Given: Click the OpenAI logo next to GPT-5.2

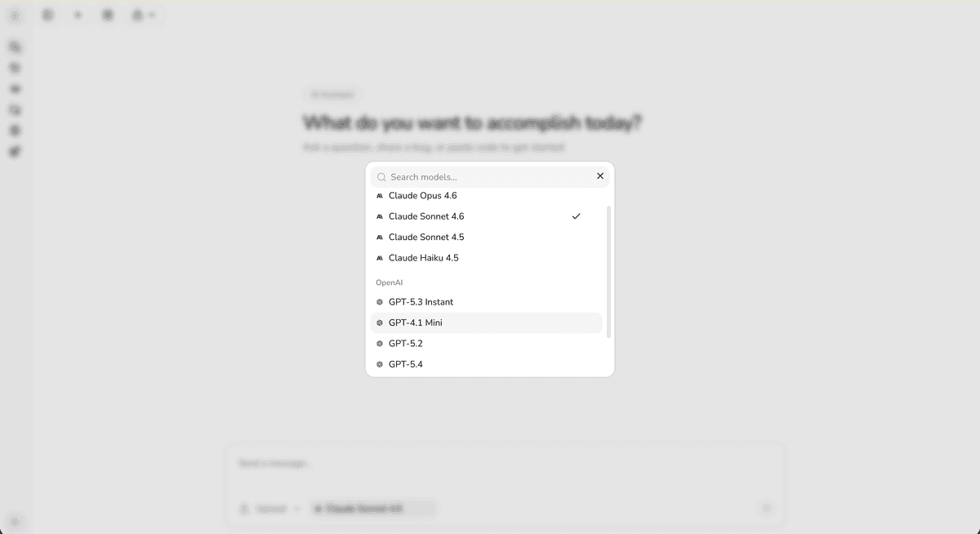Looking at the screenshot, I should coord(378,343).
